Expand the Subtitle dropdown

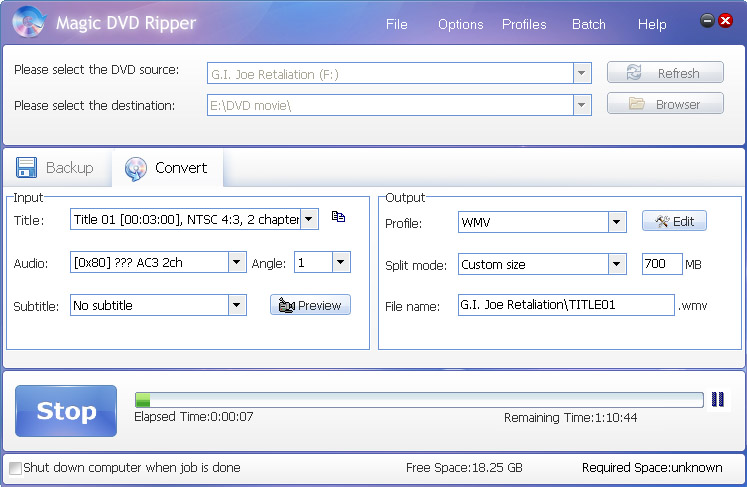(x=237, y=305)
